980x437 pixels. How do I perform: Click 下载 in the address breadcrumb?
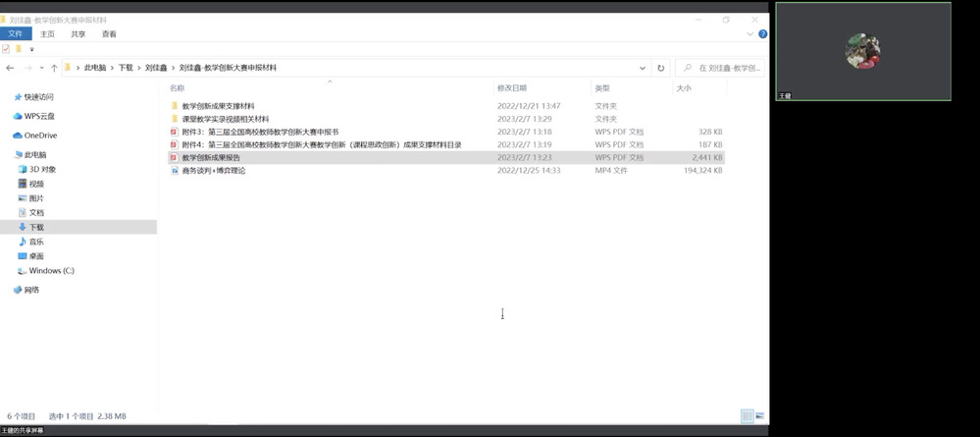point(126,69)
